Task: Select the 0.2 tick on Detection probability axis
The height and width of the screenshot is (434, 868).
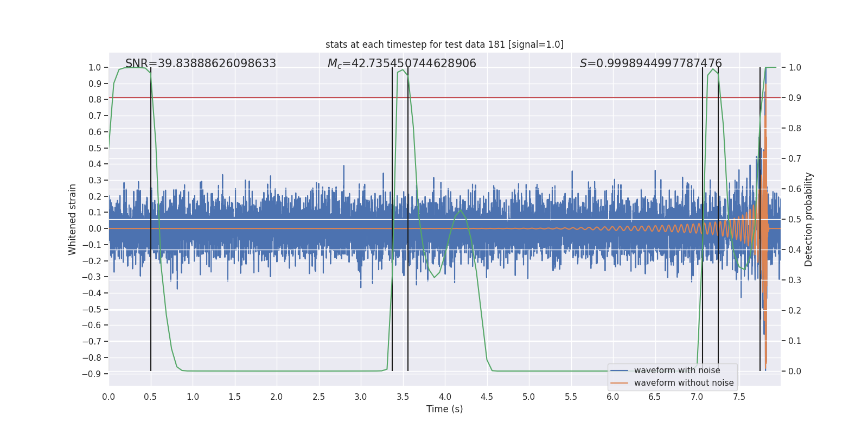Action: coord(795,310)
